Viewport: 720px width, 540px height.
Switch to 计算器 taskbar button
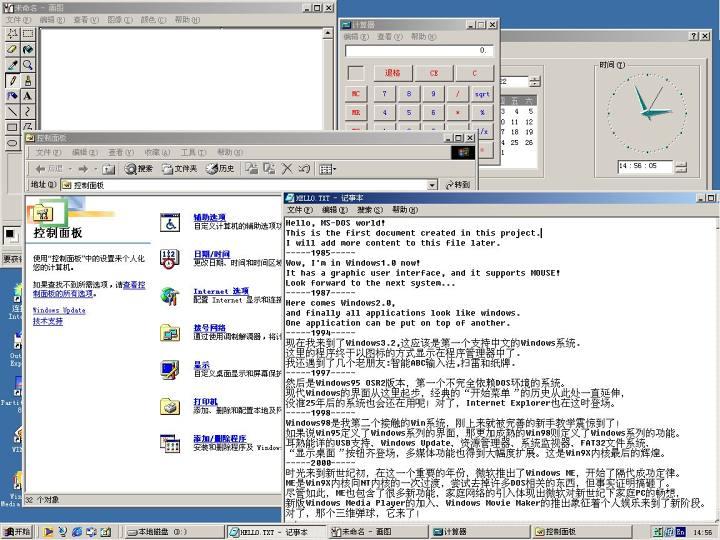(480, 532)
